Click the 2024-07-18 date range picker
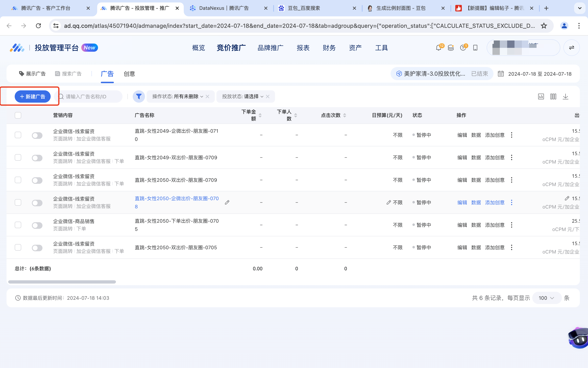The height and width of the screenshot is (368, 588). coord(540,74)
